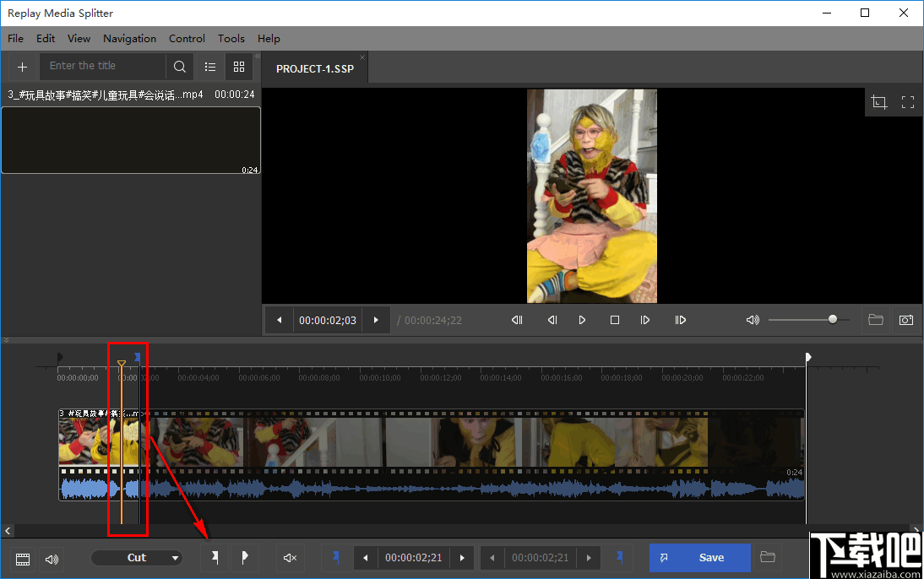Switch to grid view in file panel
The width and height of the screenshot is (924, 579).
tap(238, 66)
